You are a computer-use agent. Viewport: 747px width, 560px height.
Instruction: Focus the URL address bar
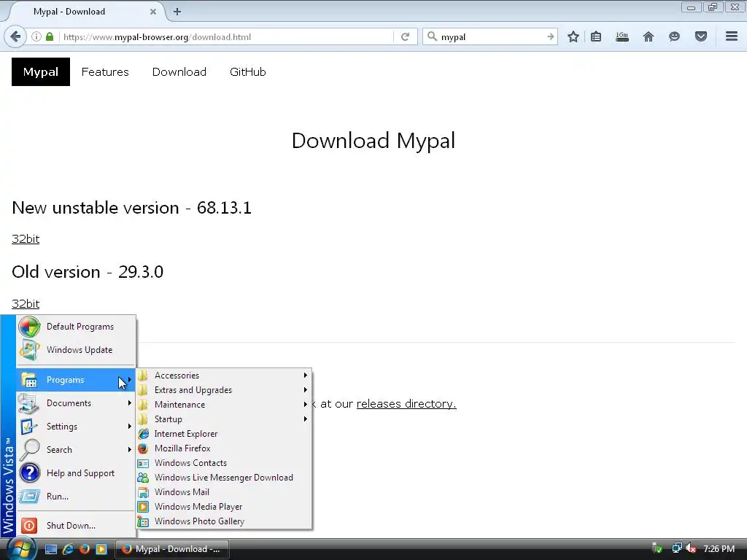(x=226, y=36)
